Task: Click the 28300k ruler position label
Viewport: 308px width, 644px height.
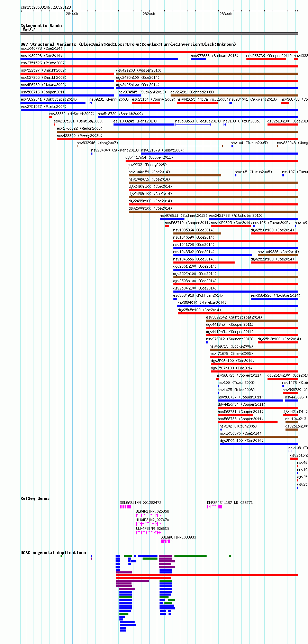Action: [226, 14]
